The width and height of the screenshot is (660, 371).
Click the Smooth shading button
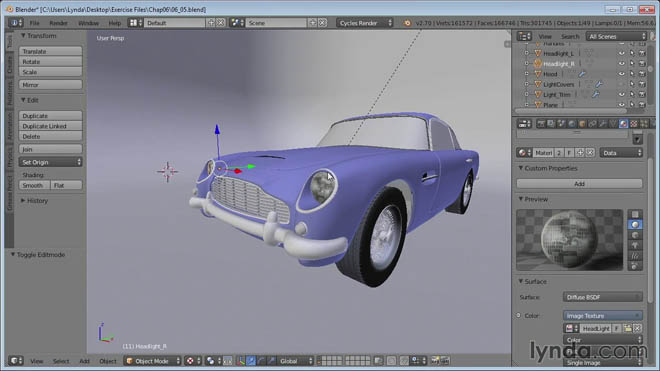coord(35,185)
